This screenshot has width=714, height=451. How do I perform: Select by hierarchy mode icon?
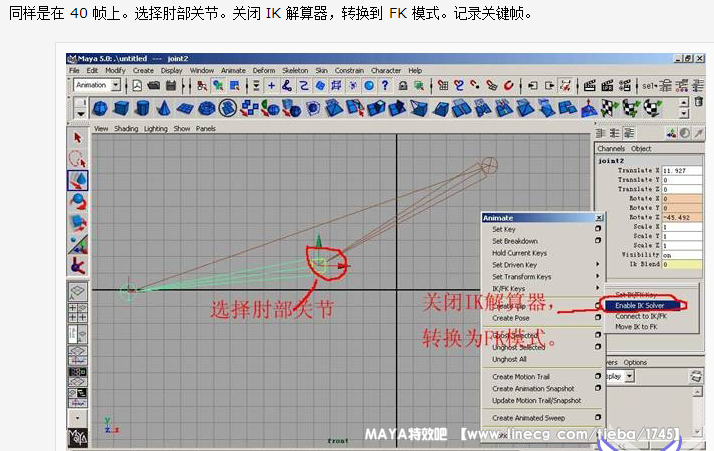coord(202,86)
